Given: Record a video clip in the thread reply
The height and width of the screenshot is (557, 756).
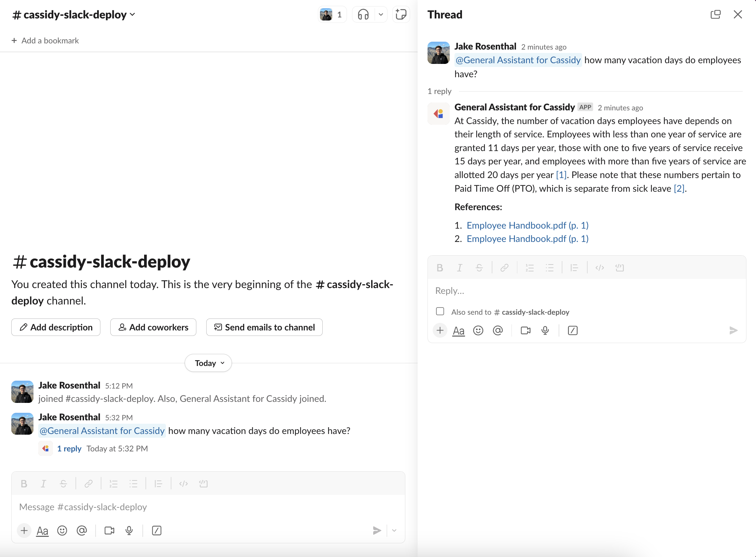Looking at the screenshot, I should point(525,330).
